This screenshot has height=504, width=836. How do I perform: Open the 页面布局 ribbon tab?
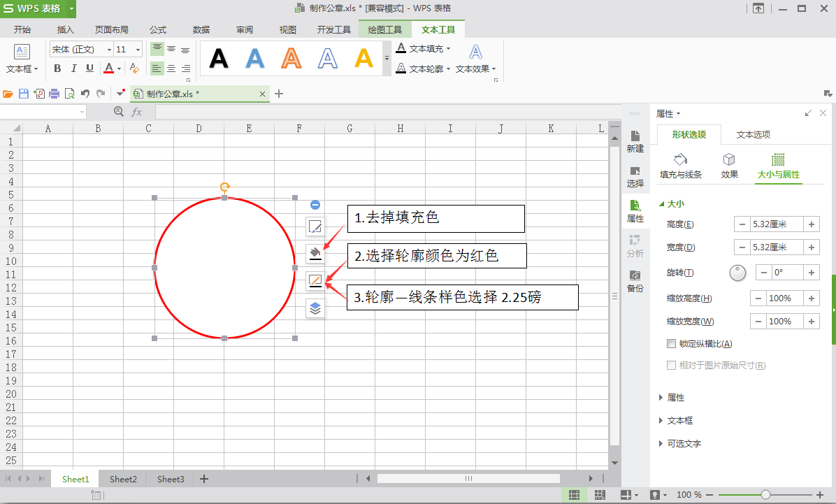pyautogui.click(x=111, y=30)
